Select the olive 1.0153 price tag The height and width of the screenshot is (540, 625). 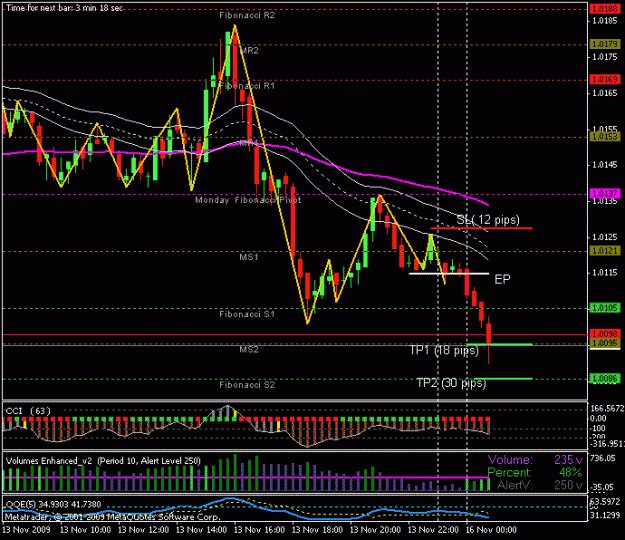point(605,137)
